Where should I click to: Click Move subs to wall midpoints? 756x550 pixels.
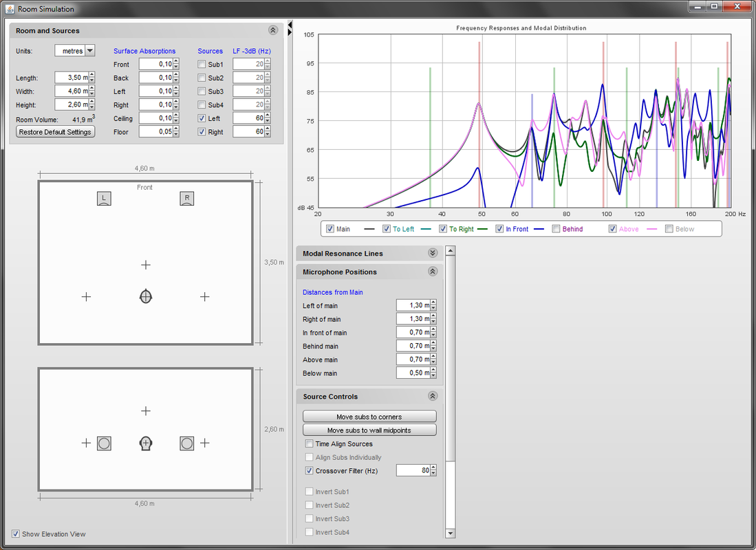pos(369,430)
